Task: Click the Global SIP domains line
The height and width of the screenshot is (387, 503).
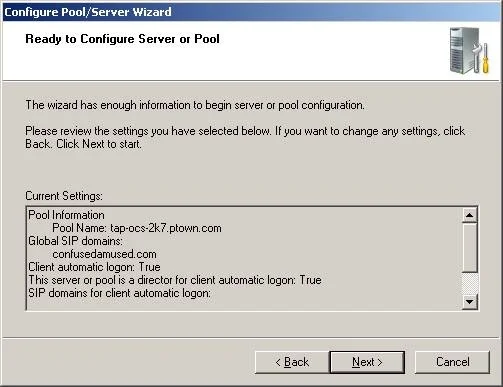Action: pos(75,241)
